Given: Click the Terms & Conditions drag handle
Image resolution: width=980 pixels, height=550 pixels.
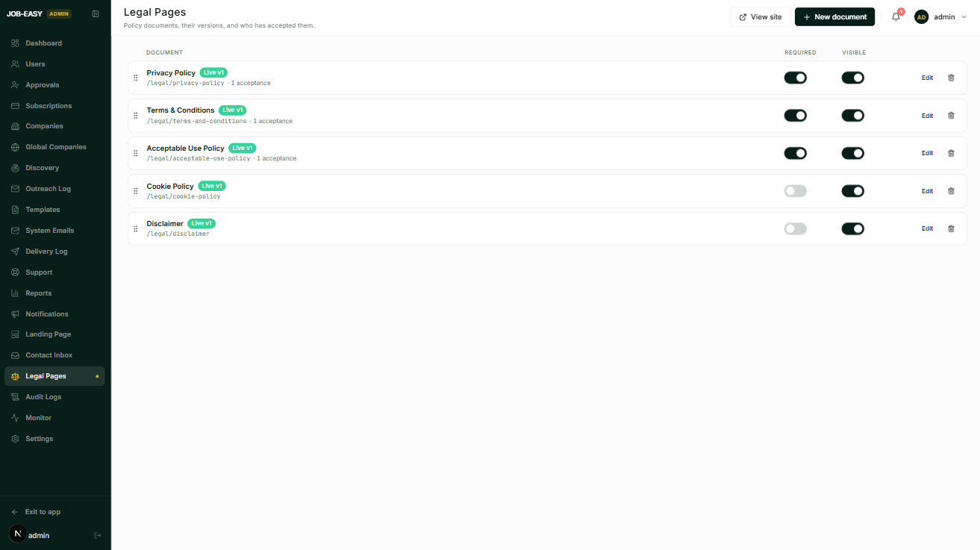Looking at the screenshot, I should pyautogui.click(x=136, y=116).
